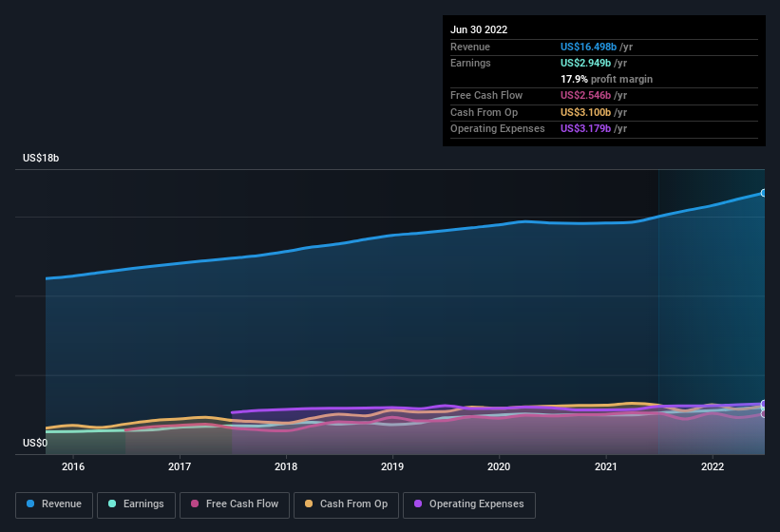The width and height of the screenshot is (780, 532).
Task: Click the 2019 x-axis label
Action: 392,466
